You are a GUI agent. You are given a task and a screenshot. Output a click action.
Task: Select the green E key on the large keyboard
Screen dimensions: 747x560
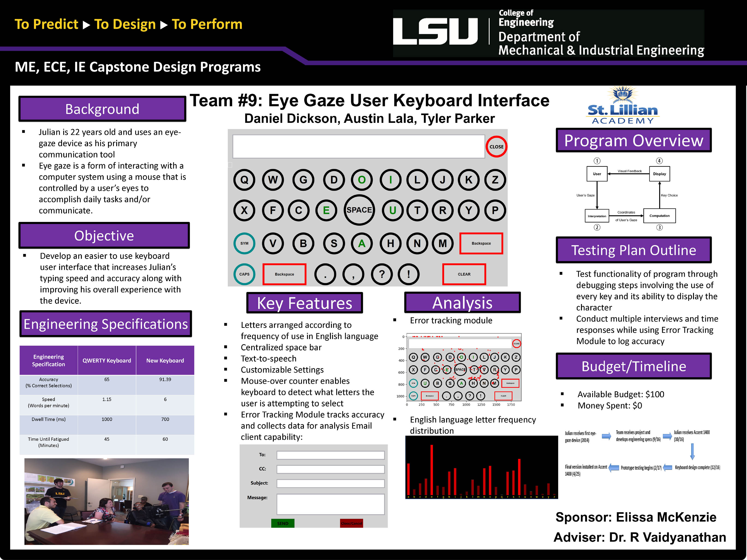point(326,210)
